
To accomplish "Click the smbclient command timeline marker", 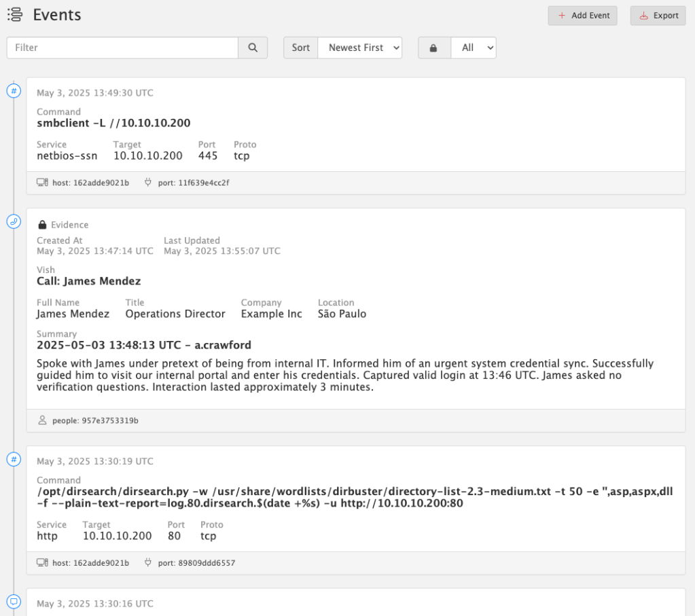I will (14, 90).
